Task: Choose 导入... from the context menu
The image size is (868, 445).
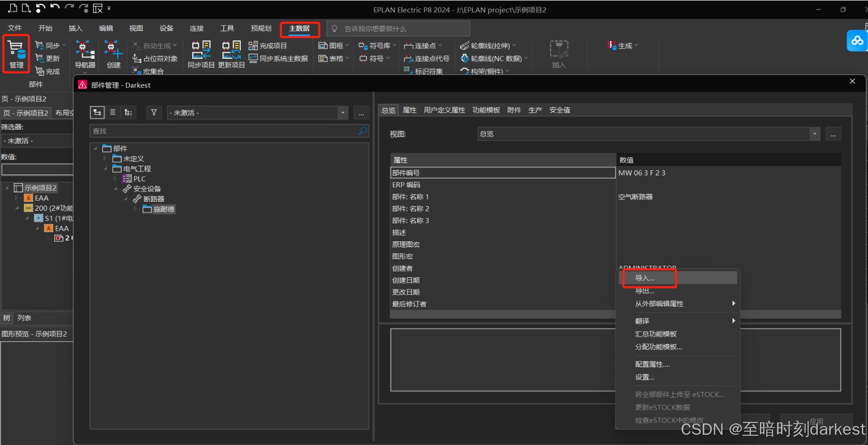Action: click(678, 278)
